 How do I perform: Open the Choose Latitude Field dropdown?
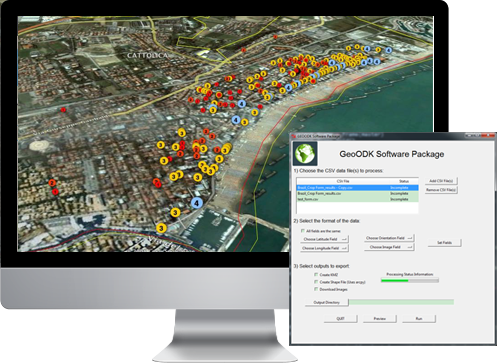[324, 239]
